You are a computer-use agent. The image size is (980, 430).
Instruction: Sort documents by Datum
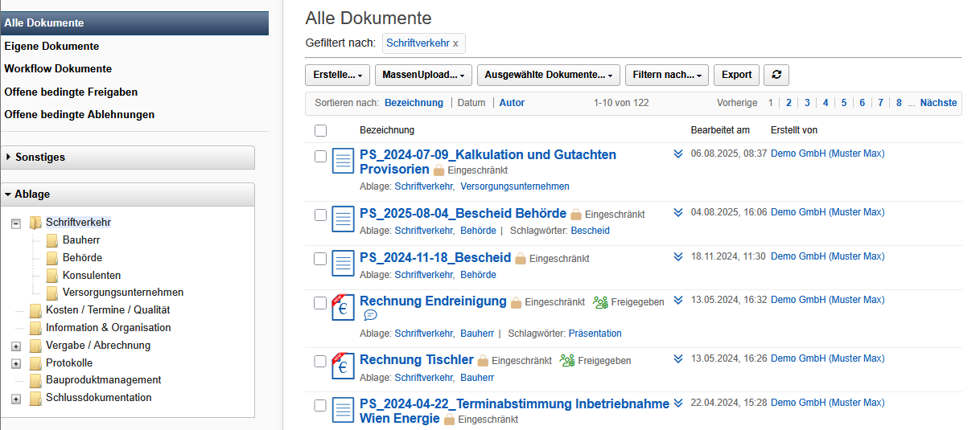(x=471, y=103)
